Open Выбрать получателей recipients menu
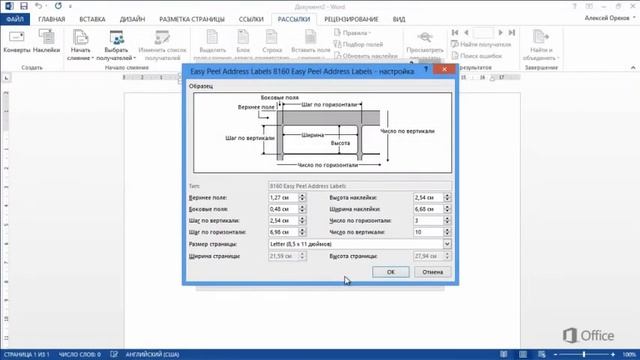 [116, 45]
